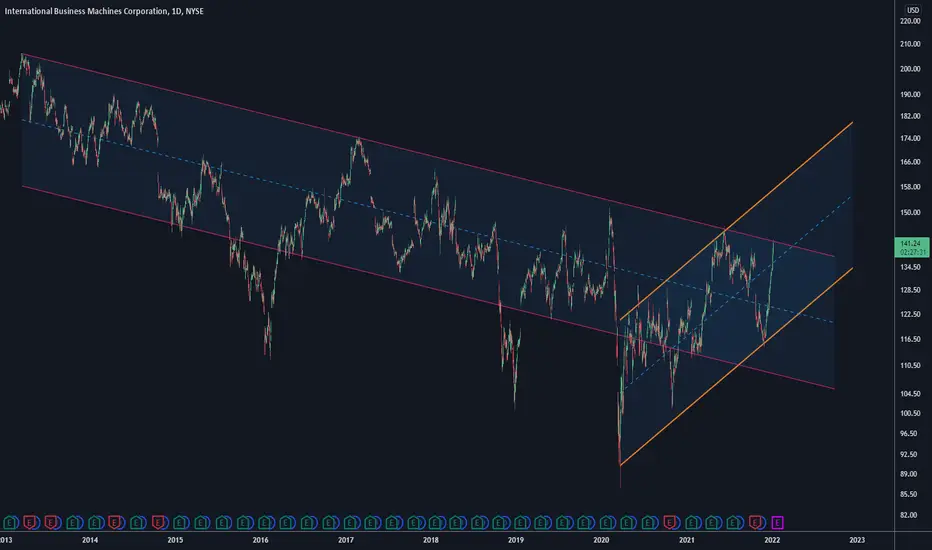Click the 2022 year label on time axis

[772, 540]
